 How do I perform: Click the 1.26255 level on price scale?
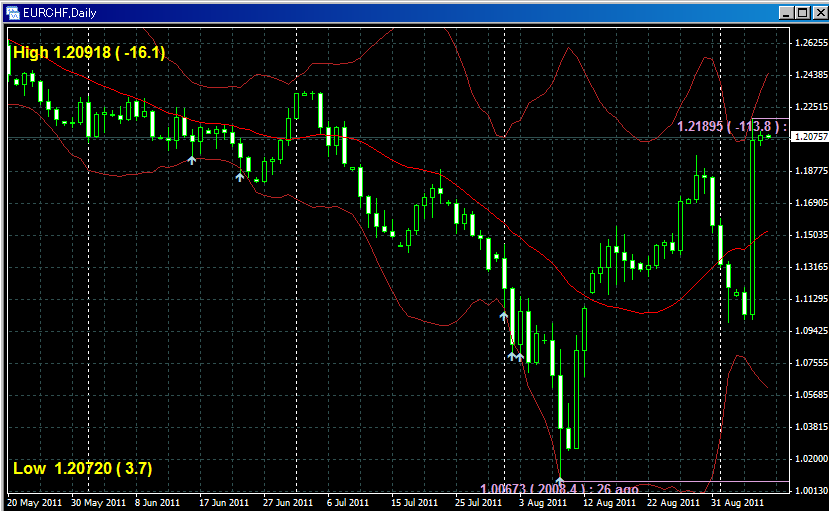tap(809, 43)
